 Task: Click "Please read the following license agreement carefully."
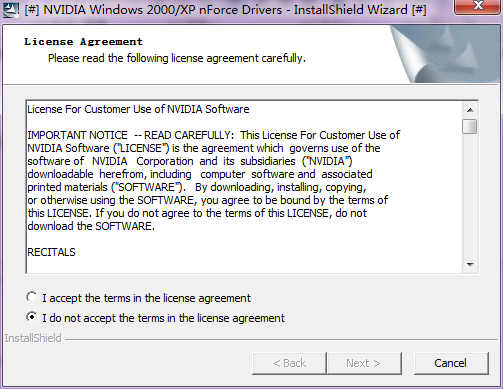[x=177, y=58]
